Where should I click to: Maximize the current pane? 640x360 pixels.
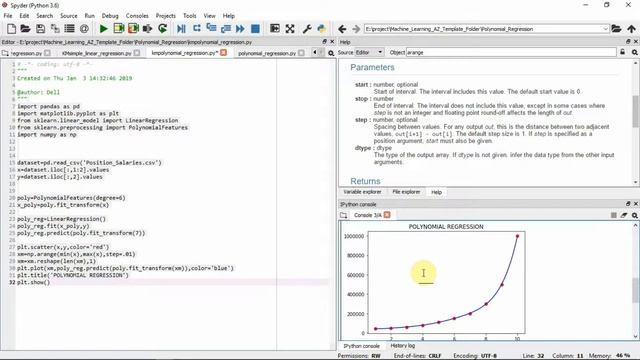pos(275,29)
